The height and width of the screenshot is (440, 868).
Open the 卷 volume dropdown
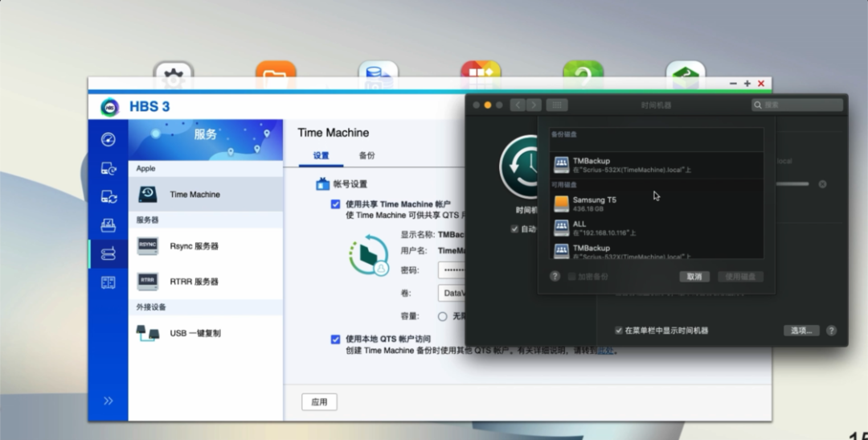pyautogui.click(x=452, y=293)
